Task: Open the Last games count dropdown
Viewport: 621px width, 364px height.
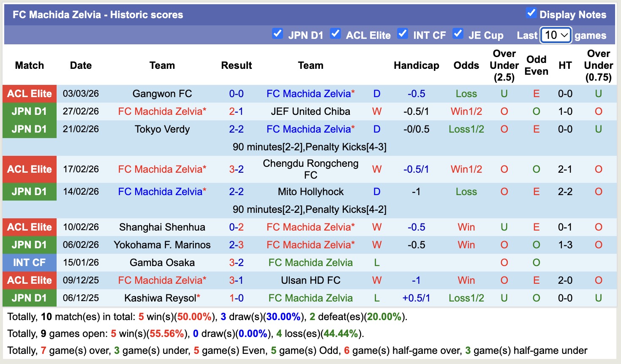Action: (x=555, y=35)
